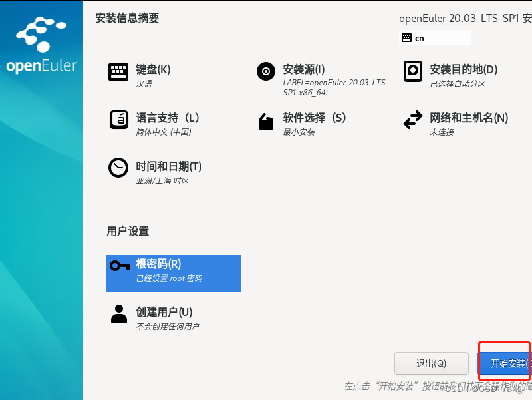This screenshot has width=532, height=400.
Task: Open 根密码(R) settings
Action: click(174, 273)
